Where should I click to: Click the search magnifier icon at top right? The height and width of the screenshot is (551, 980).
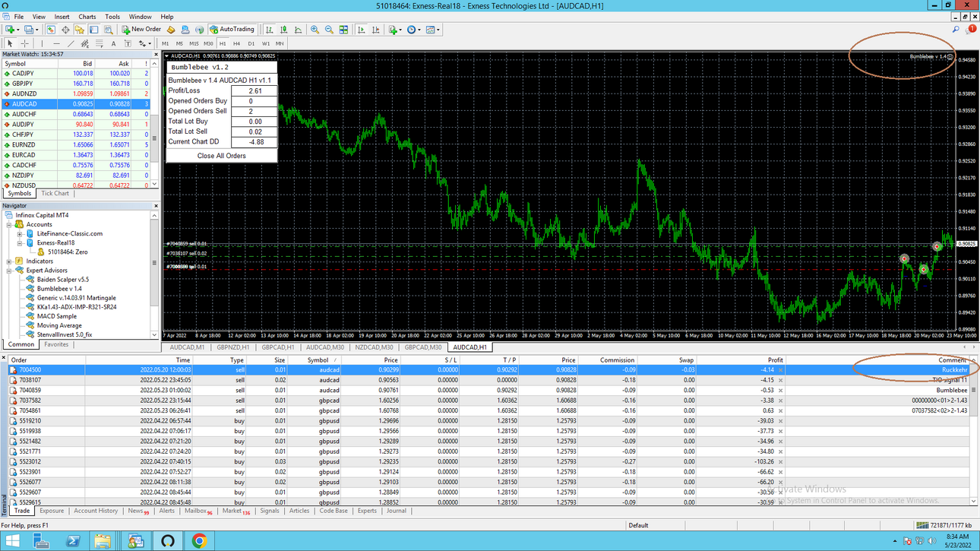click(956, 30)
